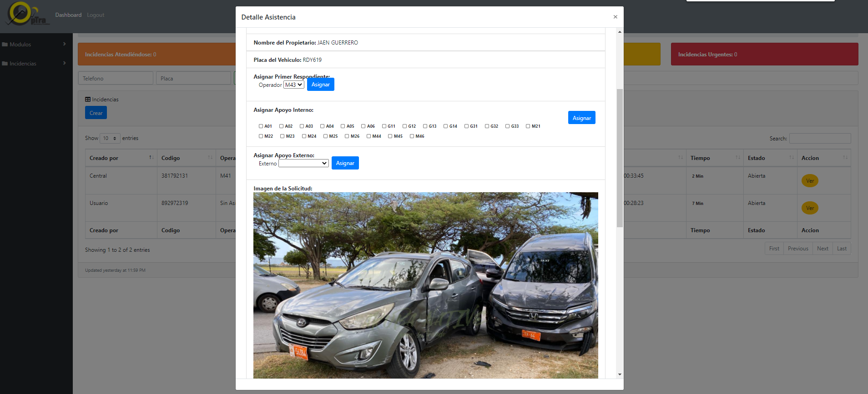Click Logout in the top navigation
Screen dimensions: 868x394
pos(96,15)
